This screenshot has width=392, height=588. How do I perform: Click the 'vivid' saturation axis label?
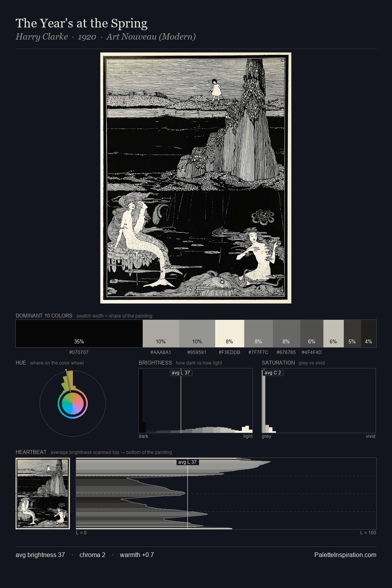pos(370,436)
